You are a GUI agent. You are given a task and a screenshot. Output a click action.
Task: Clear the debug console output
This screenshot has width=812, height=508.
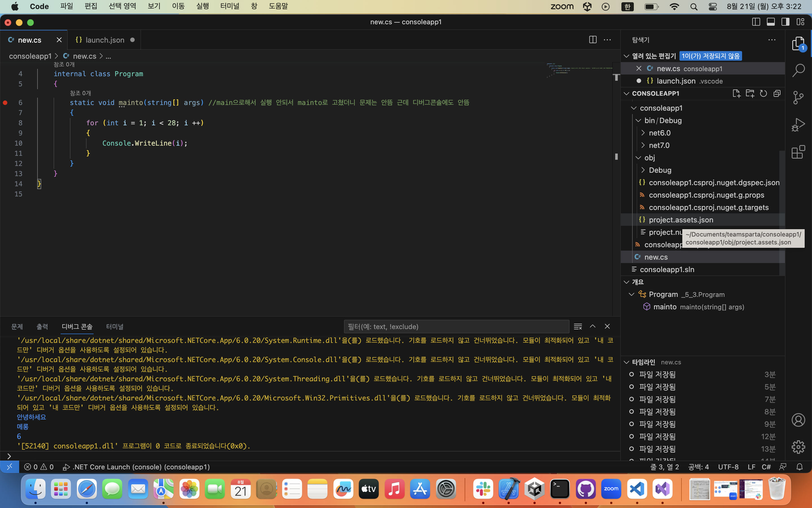pos(578,326)
